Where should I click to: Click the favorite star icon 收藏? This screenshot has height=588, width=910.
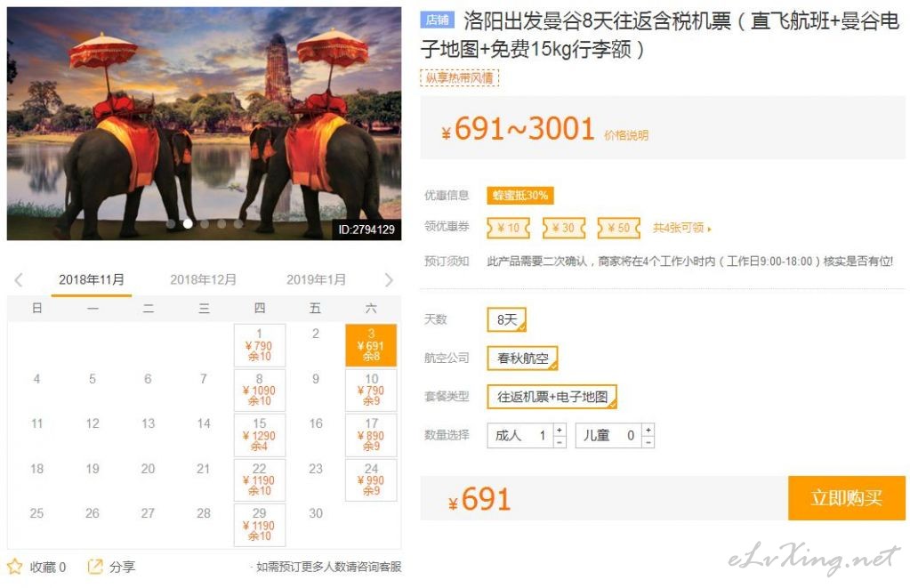point(14,567)
